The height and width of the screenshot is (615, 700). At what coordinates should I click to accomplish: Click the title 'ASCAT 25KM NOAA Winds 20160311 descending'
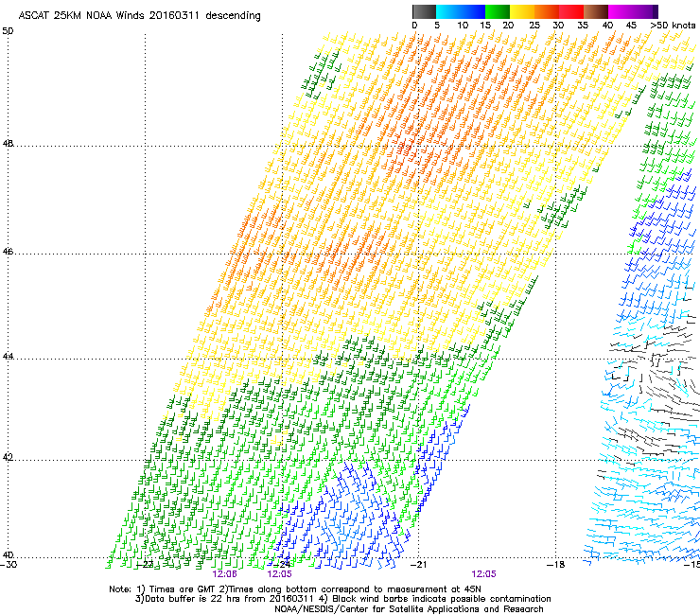click(140, 15)
